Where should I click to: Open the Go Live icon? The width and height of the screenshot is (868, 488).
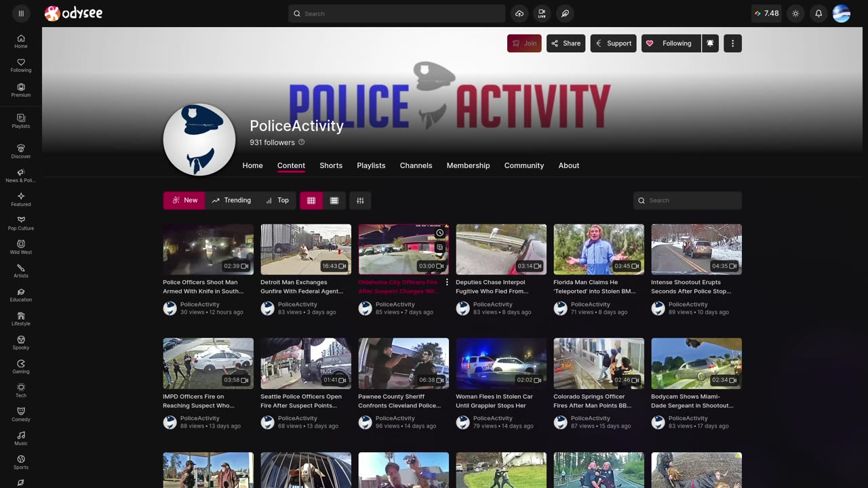542,14
